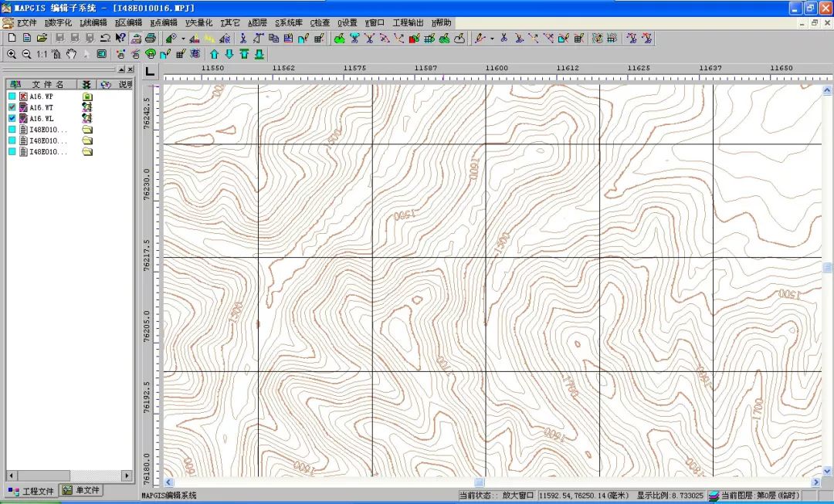
Task: Click the New file icon in the toolbar
Action: tap(12, 39)
